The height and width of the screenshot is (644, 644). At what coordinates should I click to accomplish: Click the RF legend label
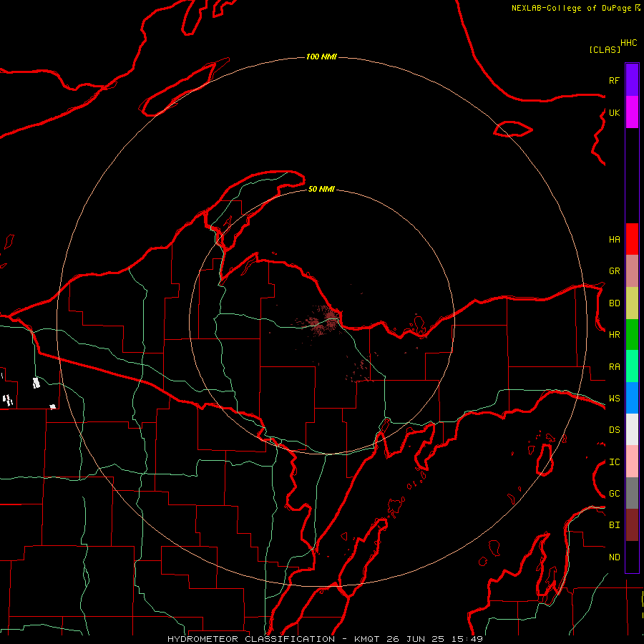point(614,80)
